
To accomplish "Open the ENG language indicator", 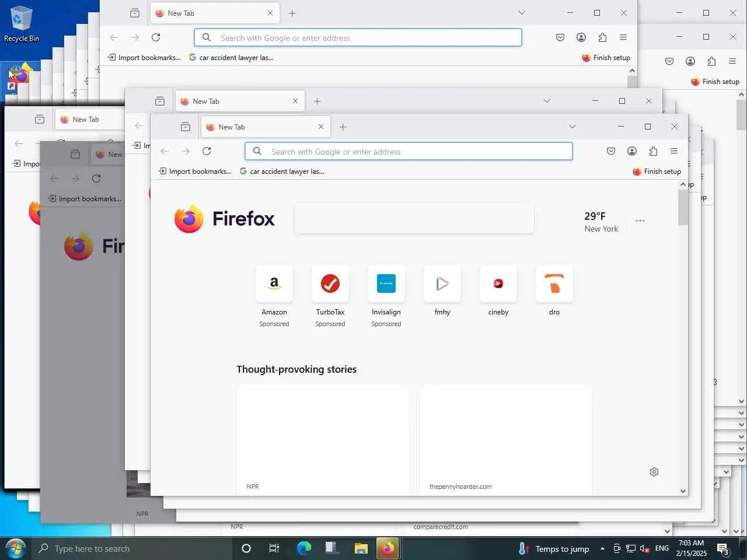I will (x=662, y=548).
